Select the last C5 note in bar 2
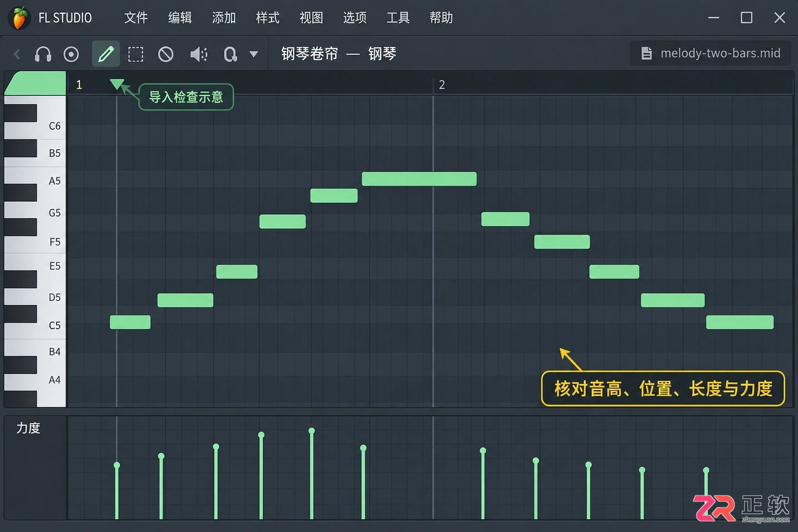The height and width of the screenshot is (532, 798). (x=740, y=322)
